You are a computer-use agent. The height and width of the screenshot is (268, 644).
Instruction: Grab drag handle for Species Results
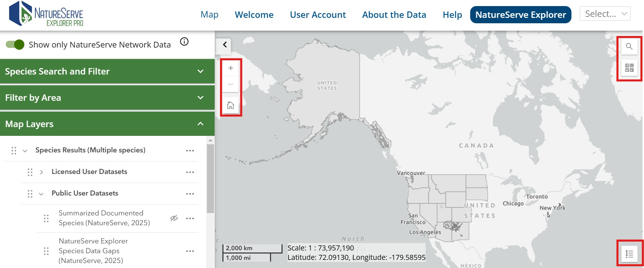pos(14,151)
